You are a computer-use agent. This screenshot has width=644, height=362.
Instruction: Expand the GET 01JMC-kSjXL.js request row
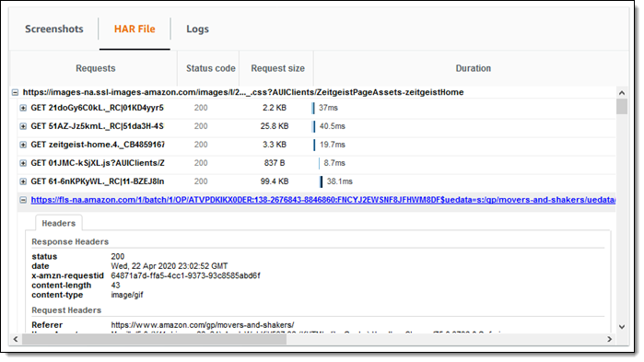(23, 163)
